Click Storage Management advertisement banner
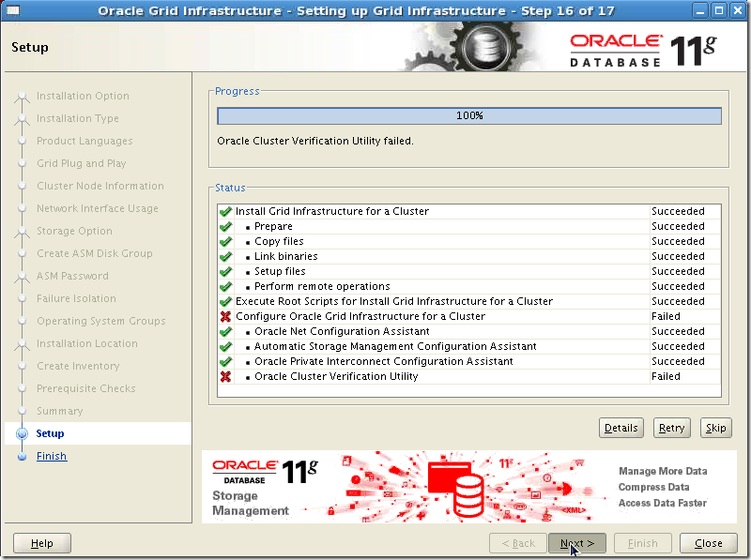The height and width of the screenshot is (560, 751). 468,487
